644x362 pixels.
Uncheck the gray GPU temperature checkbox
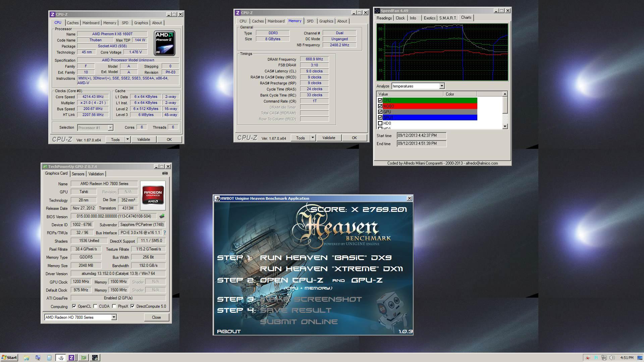(380, 112)
